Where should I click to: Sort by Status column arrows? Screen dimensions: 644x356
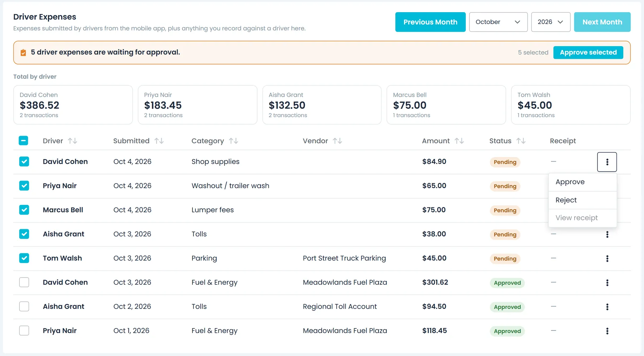(x=521, y=141)
